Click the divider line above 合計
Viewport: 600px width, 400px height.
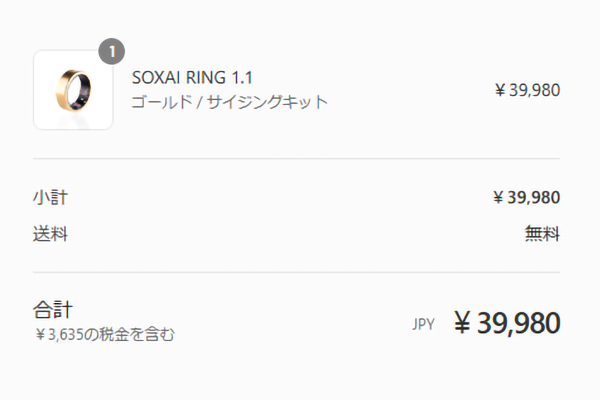pos(296,272)
